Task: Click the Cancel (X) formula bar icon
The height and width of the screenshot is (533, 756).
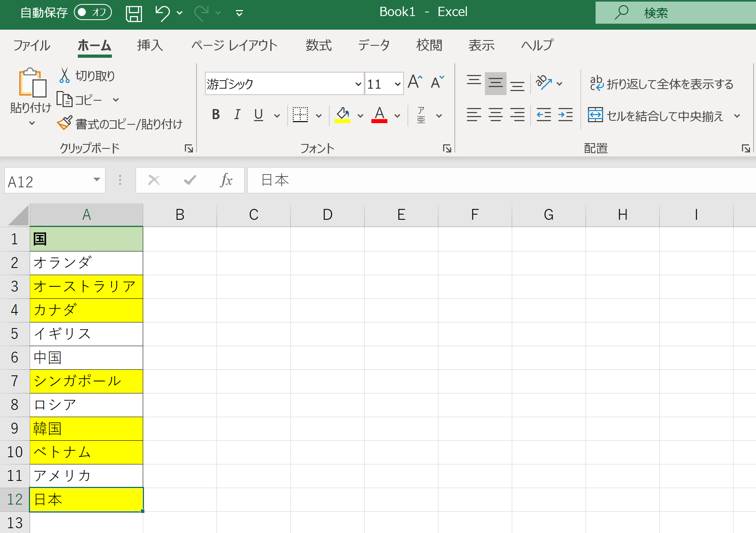Action: tap(154, 180)
